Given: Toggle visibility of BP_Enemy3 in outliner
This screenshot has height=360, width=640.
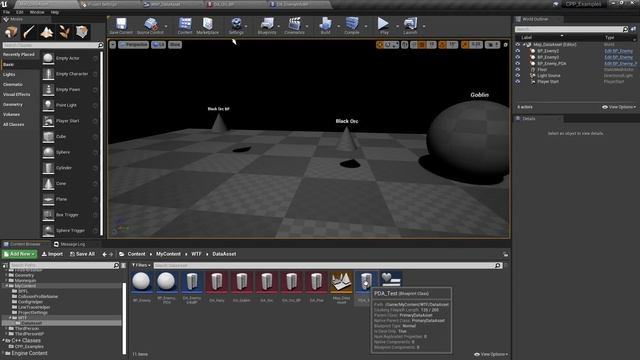Looking at the screenshot, I should tap(518, 57).
